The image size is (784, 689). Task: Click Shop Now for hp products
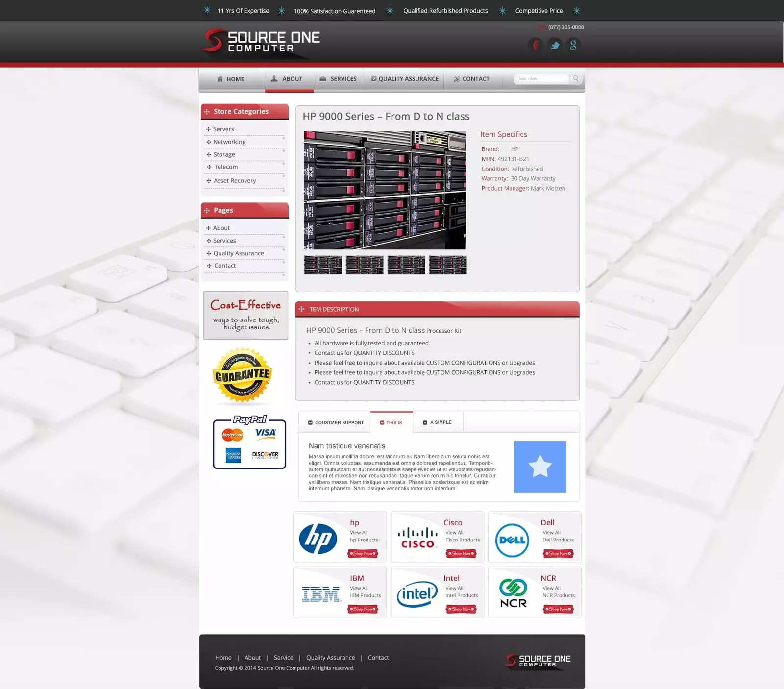363,554
